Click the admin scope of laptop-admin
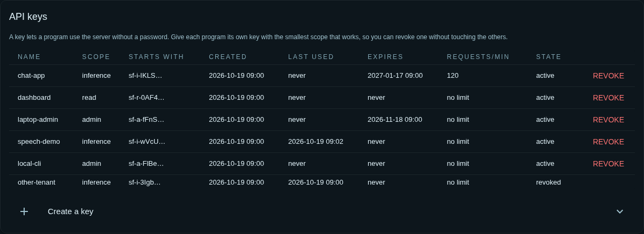The width and height of the screenshot is (644, 234). [91, 120]
